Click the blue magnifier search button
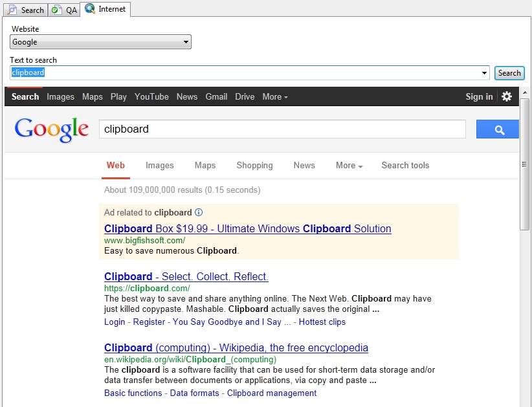This screenshot has width=532, height=407. [498, 129]
